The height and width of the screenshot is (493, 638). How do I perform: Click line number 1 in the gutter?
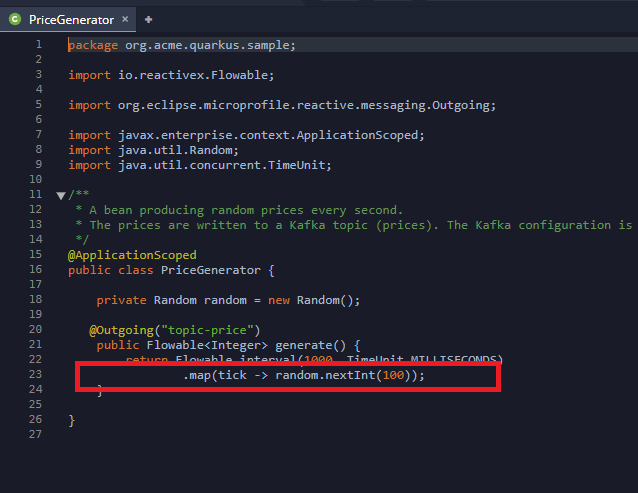pos(38,45)
